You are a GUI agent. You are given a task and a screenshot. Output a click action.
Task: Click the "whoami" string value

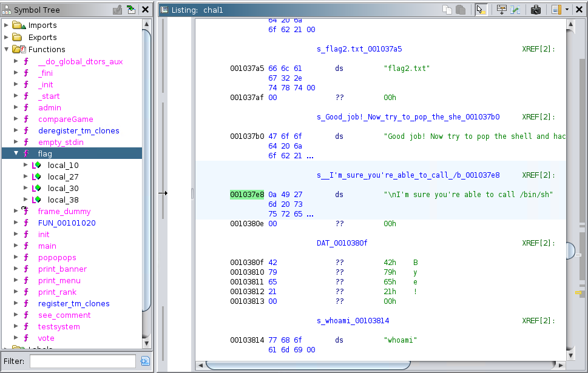pos(400,340)
